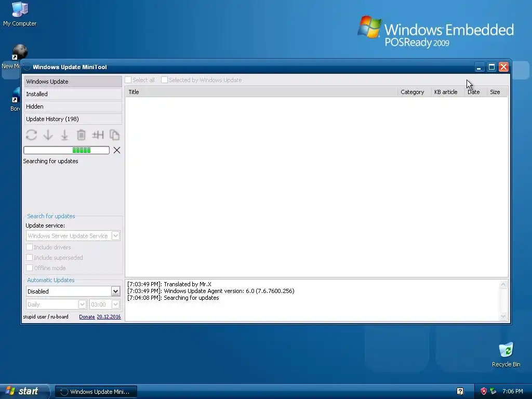Click the log scrollbar up arrow
Screen dimensions: 532x399
(x=503, y=284)
